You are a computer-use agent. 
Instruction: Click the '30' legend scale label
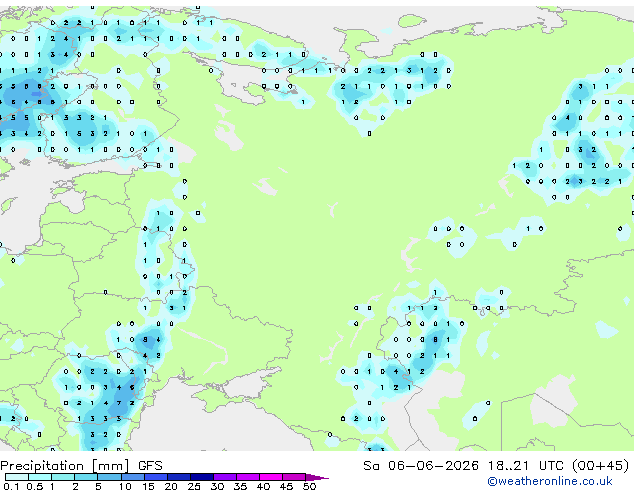[x=217, y=486]
